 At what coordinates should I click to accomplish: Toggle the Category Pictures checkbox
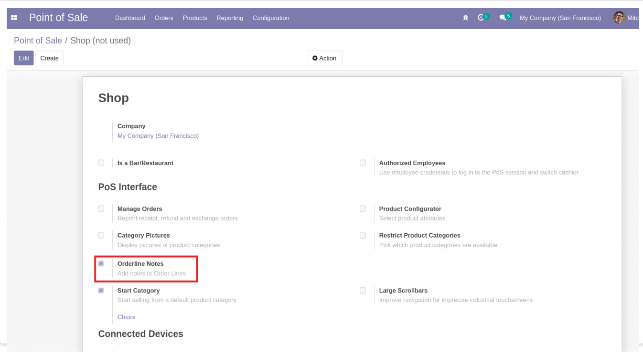click(101, 235)
